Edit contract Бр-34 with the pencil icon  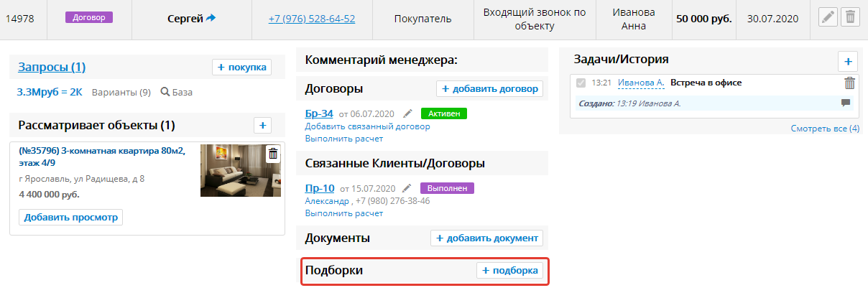coord(407,113)
